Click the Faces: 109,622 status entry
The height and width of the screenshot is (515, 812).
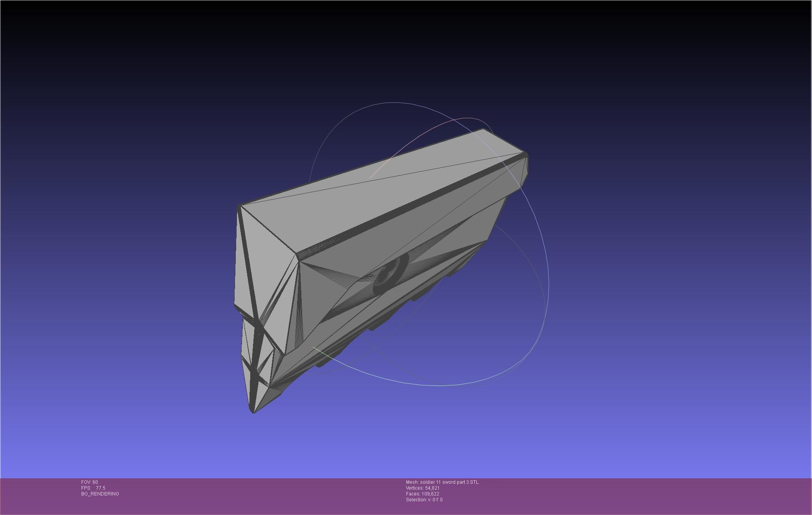pos(422,494)
